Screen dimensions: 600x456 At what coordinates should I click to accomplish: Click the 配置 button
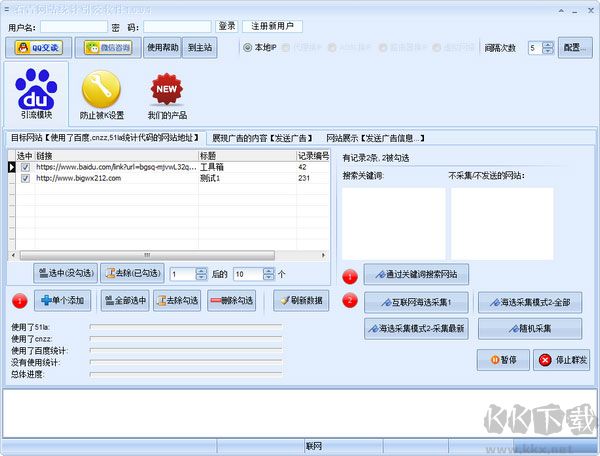tap(575, 47)
